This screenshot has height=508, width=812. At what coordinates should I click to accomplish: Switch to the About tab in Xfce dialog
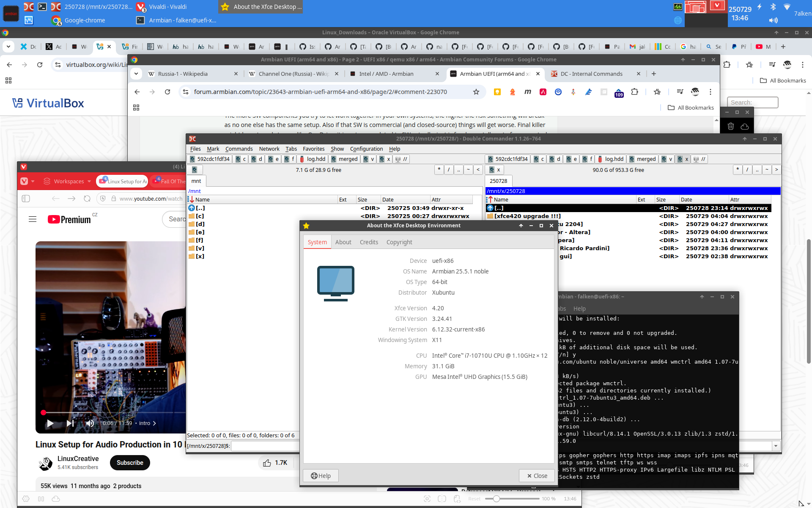343,242
